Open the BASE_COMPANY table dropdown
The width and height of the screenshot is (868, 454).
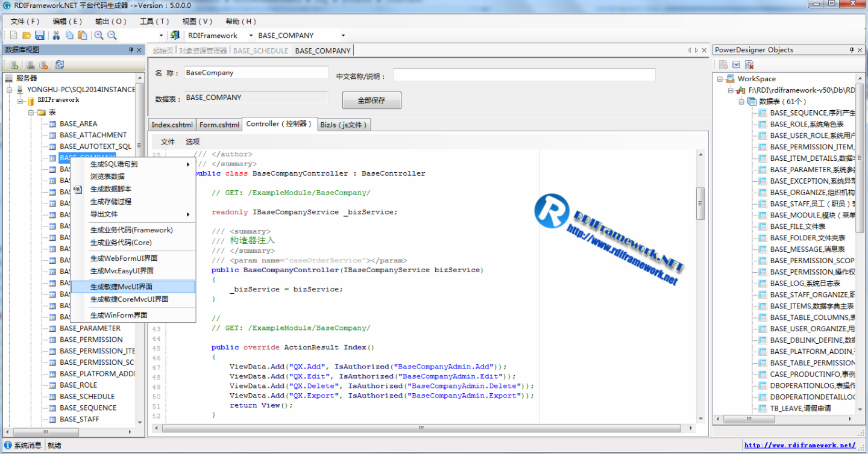pos(343,36)
